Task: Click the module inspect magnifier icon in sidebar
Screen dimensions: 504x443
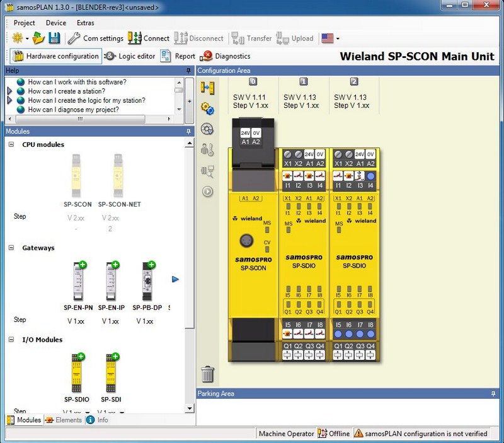Action: [x=208, y=171]
